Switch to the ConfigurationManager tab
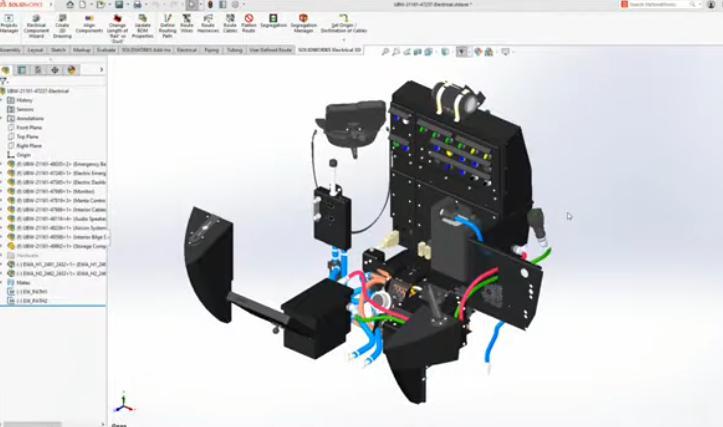This screenshot has width=723, height=427. point(38,70)
